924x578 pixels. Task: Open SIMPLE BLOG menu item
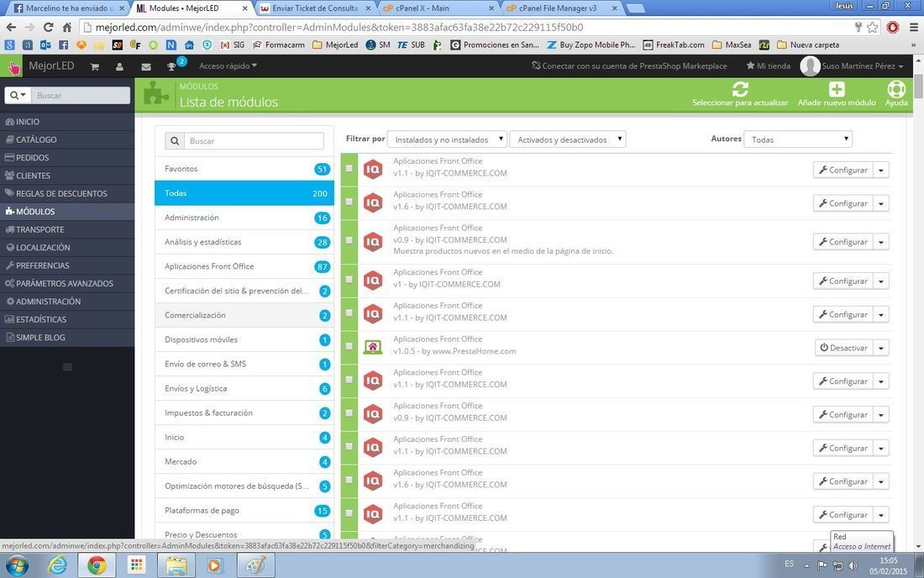click(67, 337)
